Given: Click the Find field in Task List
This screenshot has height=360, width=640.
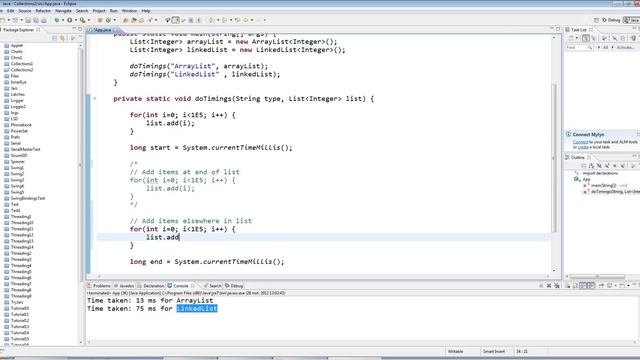Looking at the screenshot, I should (x=579, y=48).
